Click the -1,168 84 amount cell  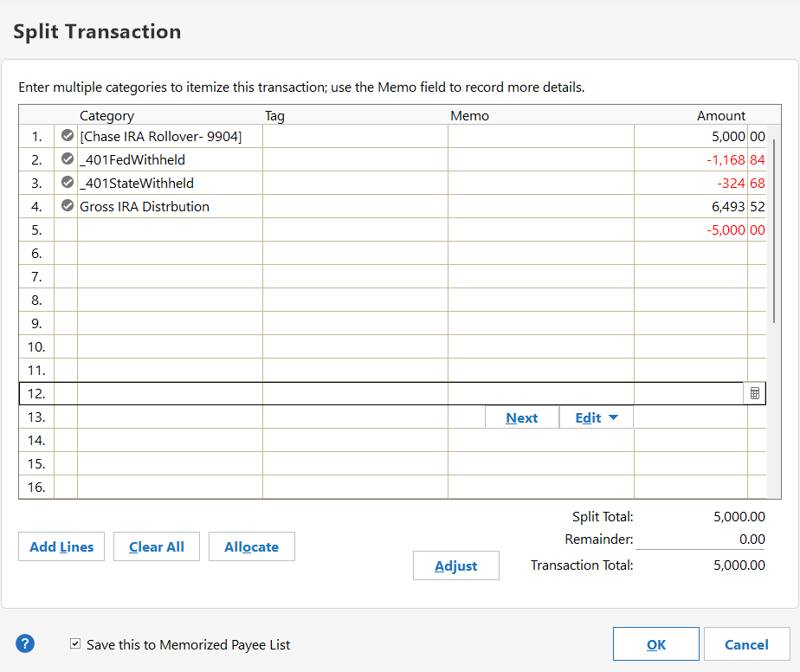click(x=700, y=159)
